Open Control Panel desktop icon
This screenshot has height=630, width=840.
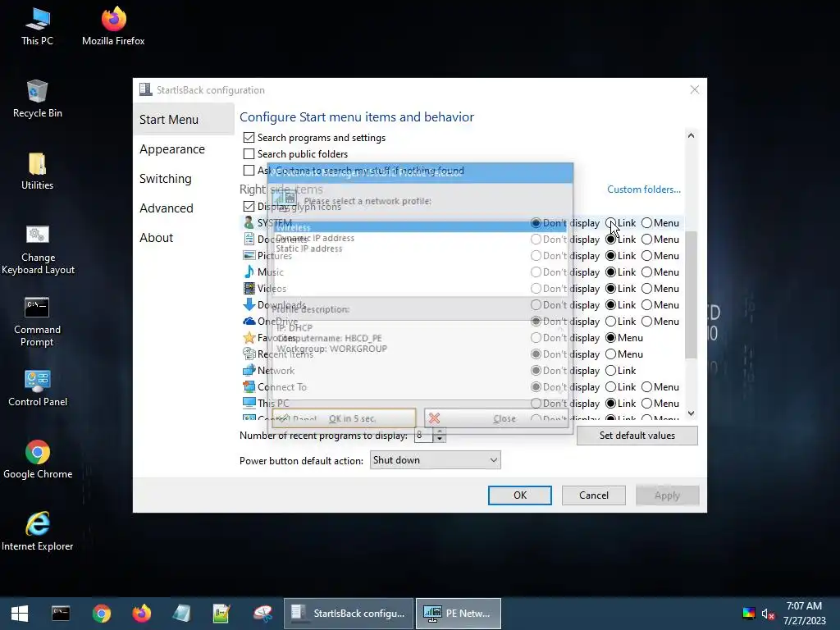click(x=38, y=388)
